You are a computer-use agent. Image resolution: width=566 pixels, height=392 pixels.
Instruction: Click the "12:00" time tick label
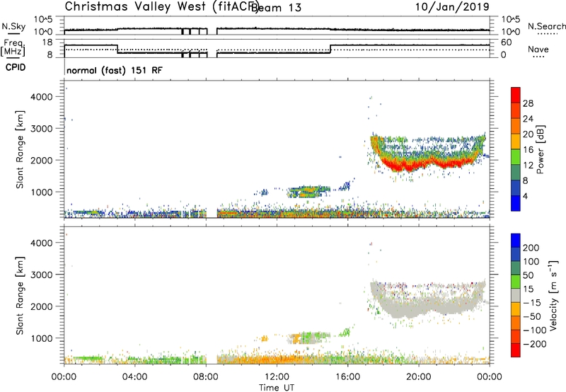click(x=277, y=377)
